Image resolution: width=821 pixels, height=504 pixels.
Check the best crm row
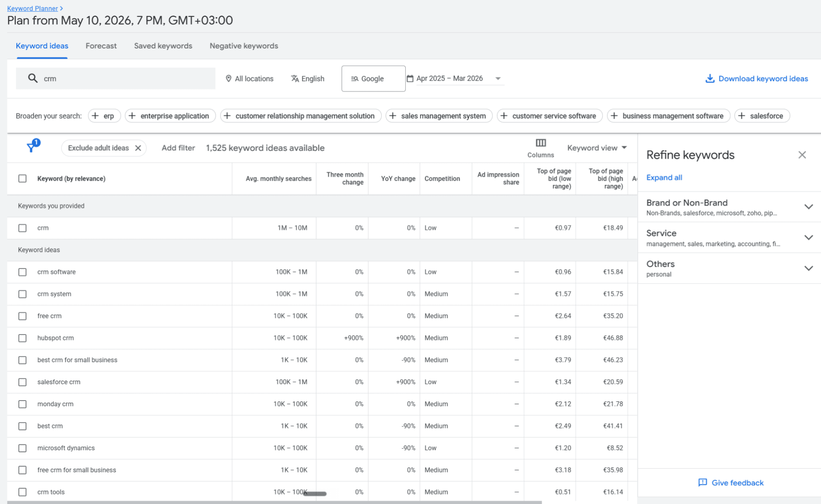23,426
